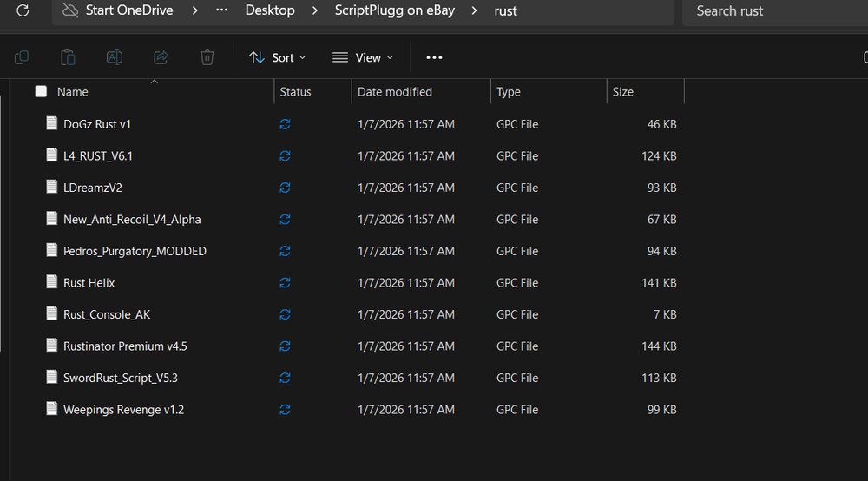Open the Sort dropdown menu
This screenshot has height=481, width=868.
pos(277,57)
